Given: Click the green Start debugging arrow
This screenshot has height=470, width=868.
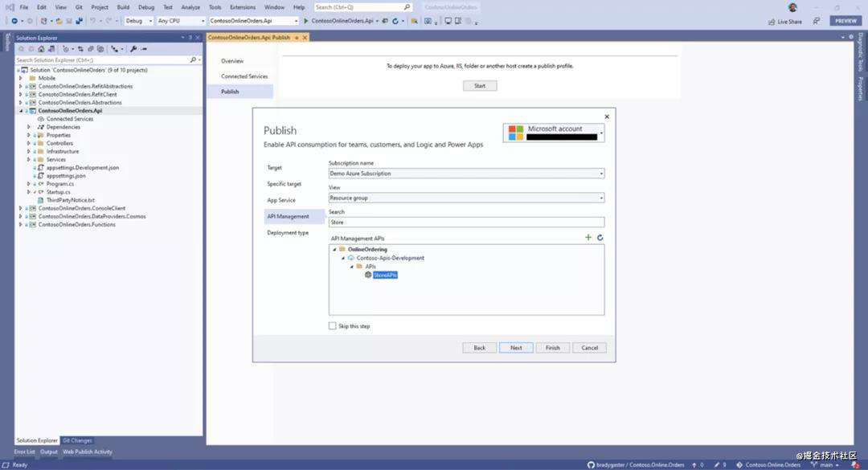Looking at the screenshot, I should [x=305, y=21].
